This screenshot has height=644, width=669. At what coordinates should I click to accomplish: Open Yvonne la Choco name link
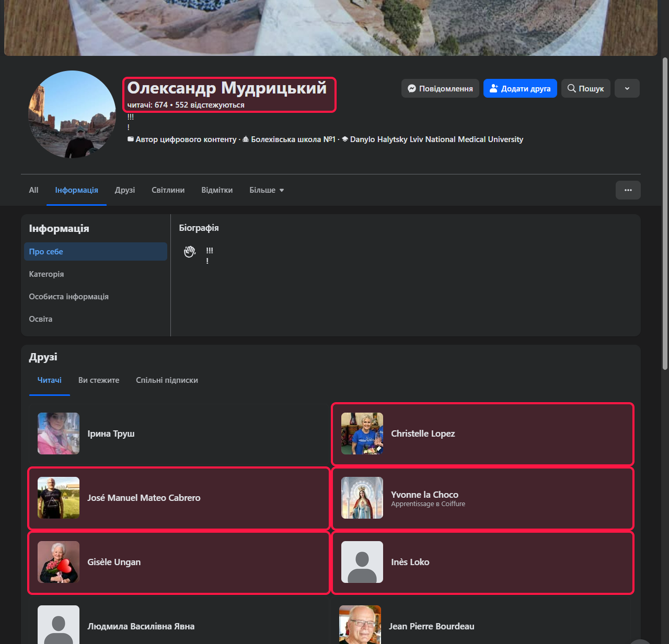424,494
